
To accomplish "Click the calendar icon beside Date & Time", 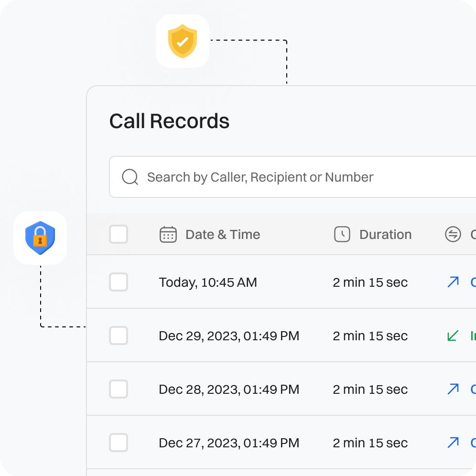I will (168, 235).
